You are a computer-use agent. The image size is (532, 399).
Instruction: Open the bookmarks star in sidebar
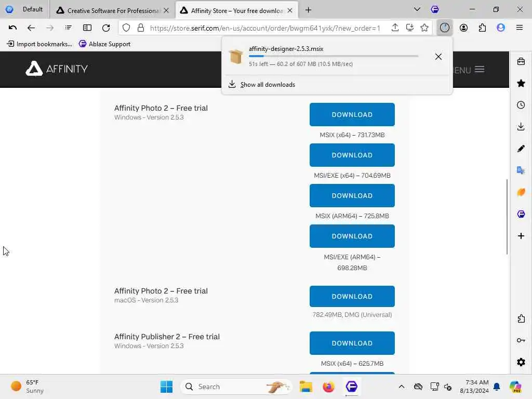[521, 83]
